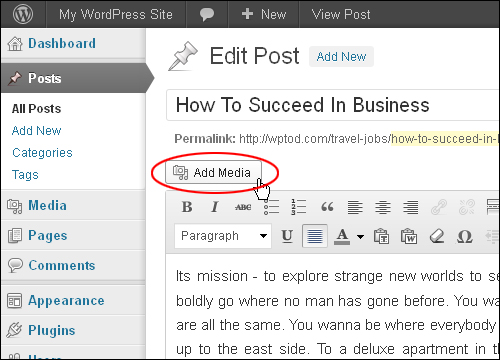500x360 pixels.
Task: Open Tags submenu link
Action: (x=25, y=175)
